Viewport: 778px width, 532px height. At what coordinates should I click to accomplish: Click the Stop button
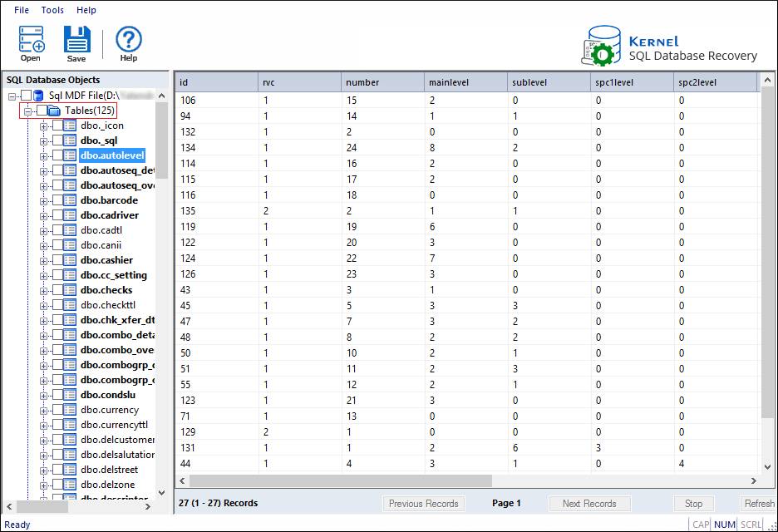(x=694, y=503)
